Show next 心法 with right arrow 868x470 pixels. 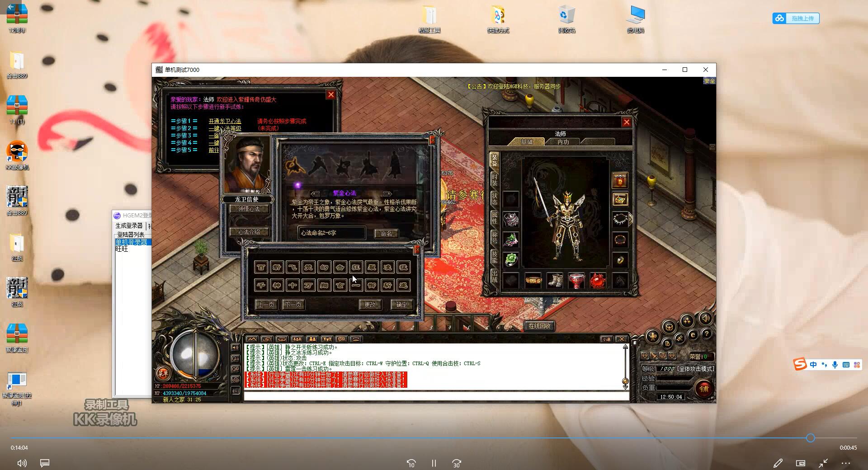tap(387, 193)
